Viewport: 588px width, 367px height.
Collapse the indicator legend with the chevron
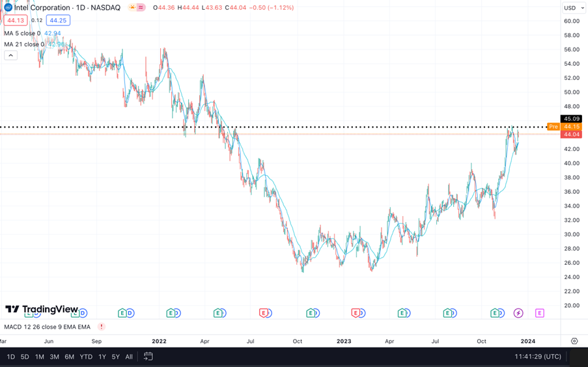point(10,55)
